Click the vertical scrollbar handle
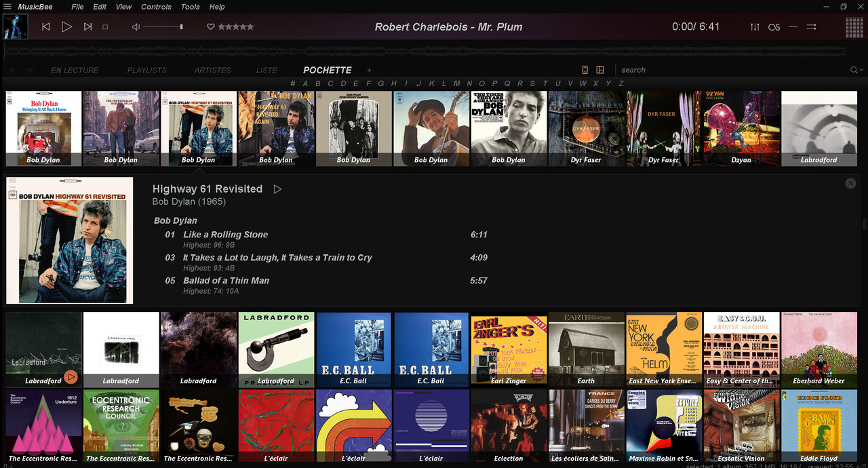This screenshot has height=468, width=868. 864,225
